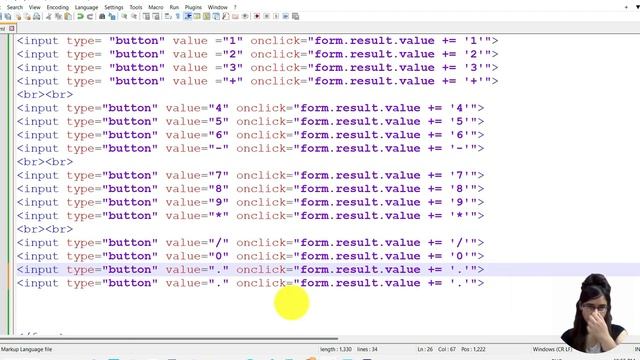Open the Replace dialog toolbar icon
The image size is (640, 360).
tap(112, 16)
